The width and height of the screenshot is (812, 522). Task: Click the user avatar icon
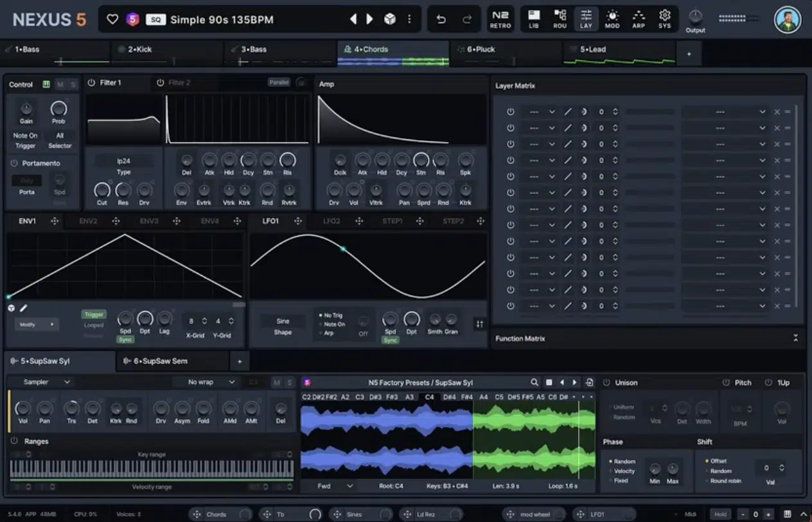[x=787, y=20]
